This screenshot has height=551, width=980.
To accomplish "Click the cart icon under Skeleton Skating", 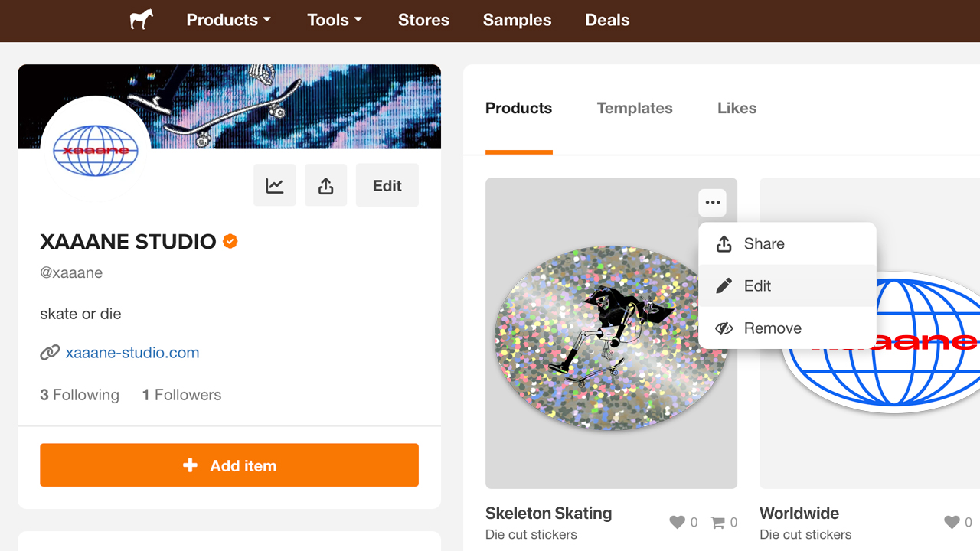I will (x=718, y=521).
